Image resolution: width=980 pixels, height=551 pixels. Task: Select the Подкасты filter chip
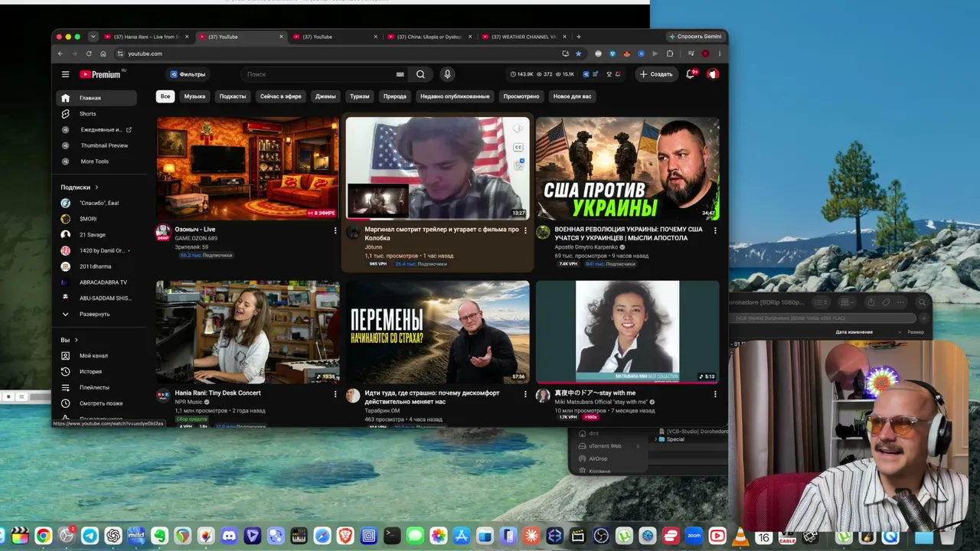click(233, 96)
